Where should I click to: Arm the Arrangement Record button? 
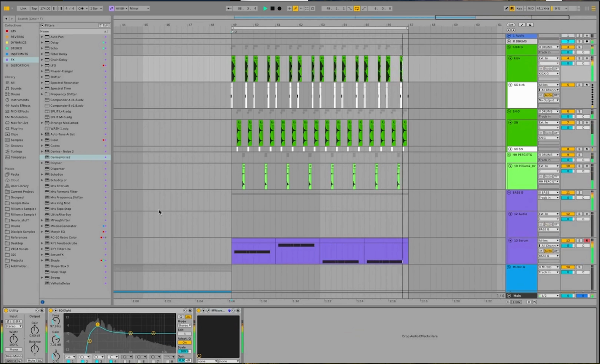[279, 8]
